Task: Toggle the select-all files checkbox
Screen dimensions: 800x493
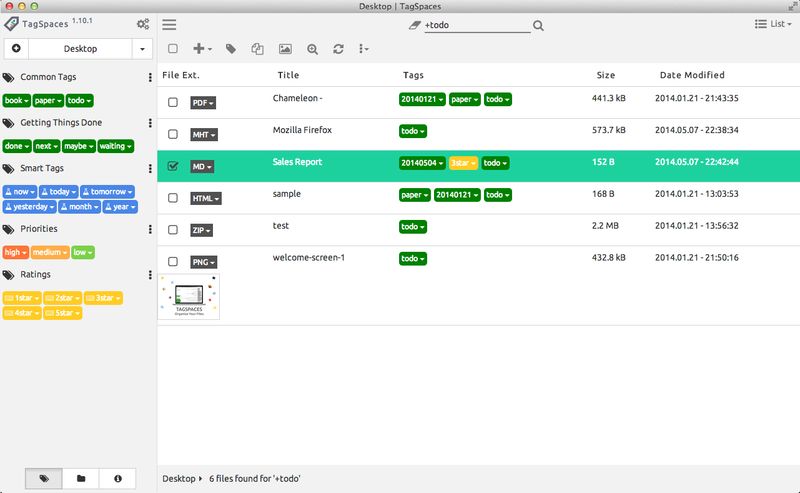Action: [173, 48]
